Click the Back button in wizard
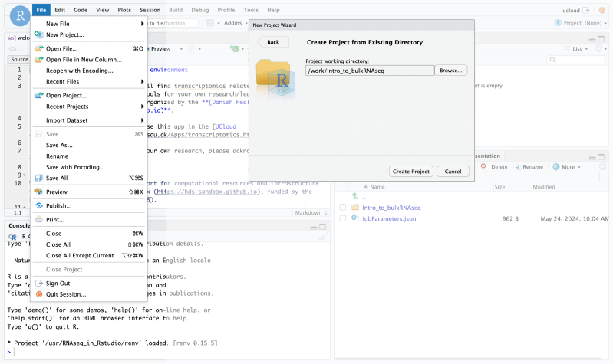Viewport: 613px width, 364px height. coord(273,42)
